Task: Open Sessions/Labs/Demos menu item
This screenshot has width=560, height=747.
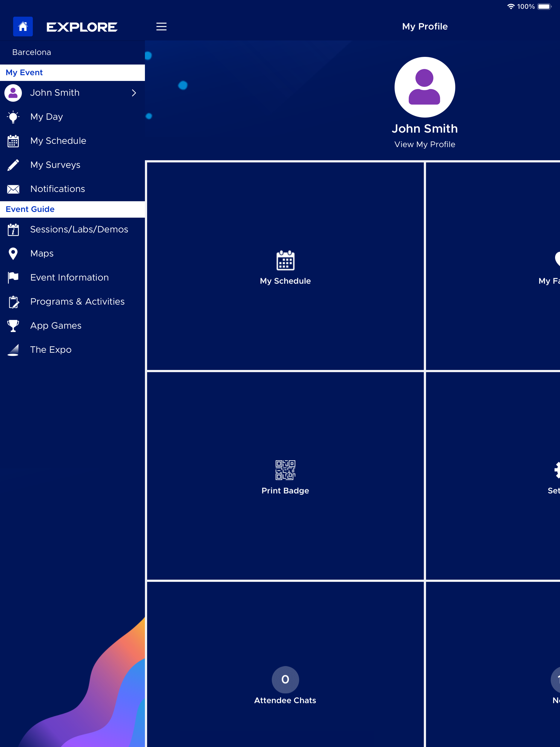Action: [72, 230]
